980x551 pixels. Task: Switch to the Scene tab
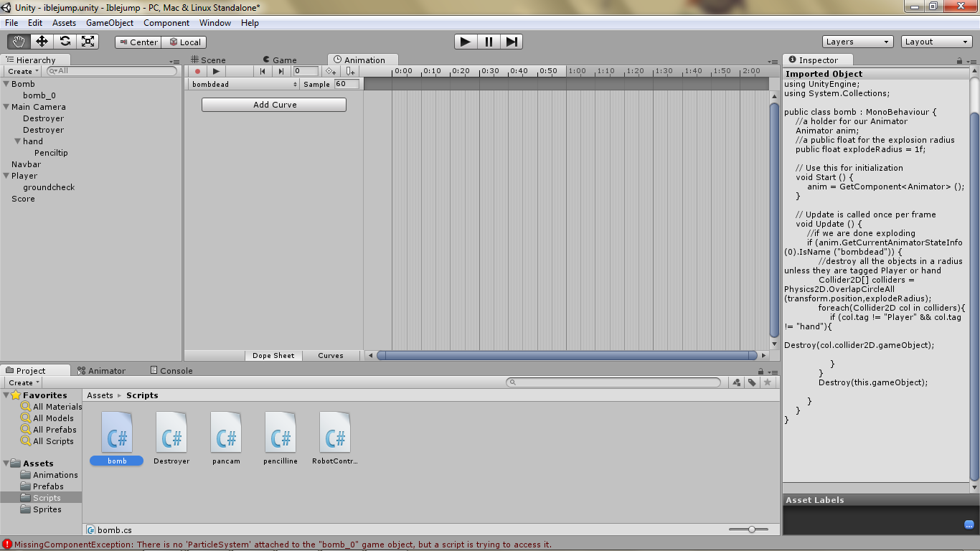click(x=208, y=60)
